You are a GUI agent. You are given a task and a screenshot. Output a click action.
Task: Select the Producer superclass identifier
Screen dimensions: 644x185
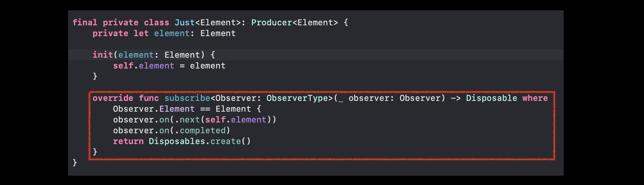click(272, 23)
